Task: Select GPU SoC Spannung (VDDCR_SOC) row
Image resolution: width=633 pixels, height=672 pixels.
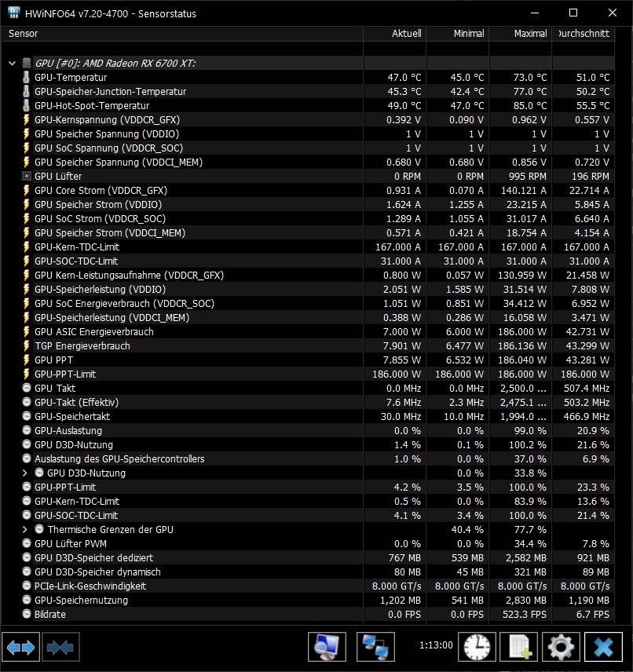Action: tap(308, 148)
